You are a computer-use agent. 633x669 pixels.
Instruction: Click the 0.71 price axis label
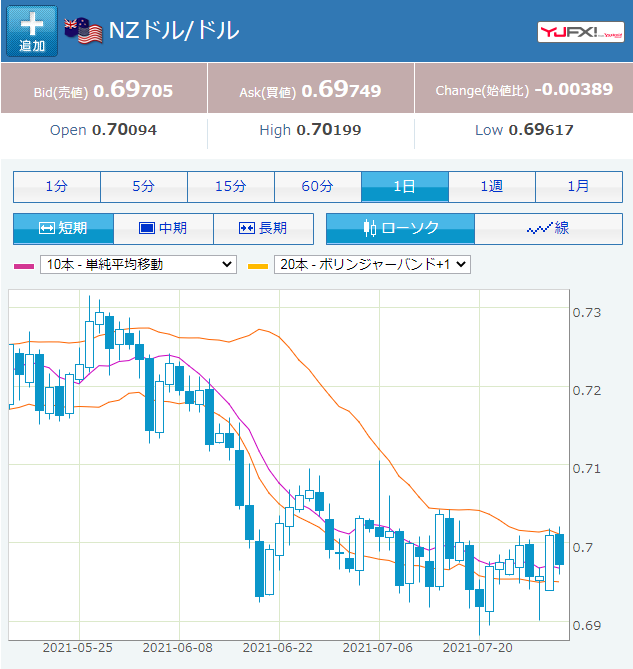pos(587,469)
